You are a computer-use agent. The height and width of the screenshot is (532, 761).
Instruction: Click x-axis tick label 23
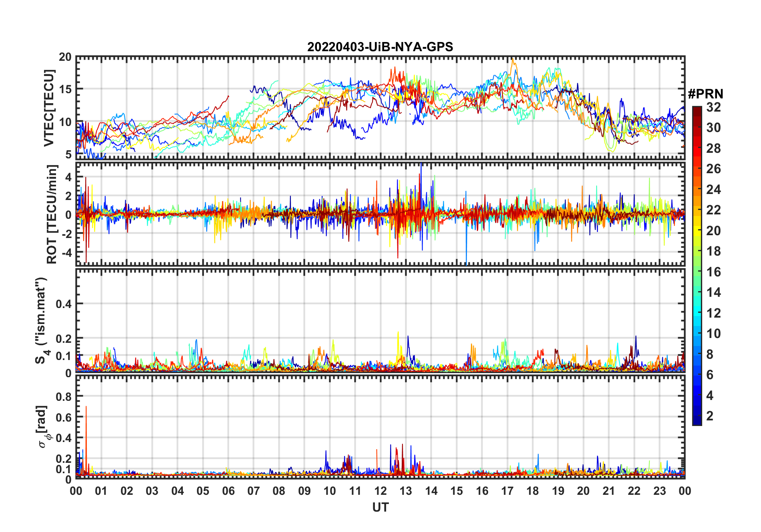click(x=659, y=491)
